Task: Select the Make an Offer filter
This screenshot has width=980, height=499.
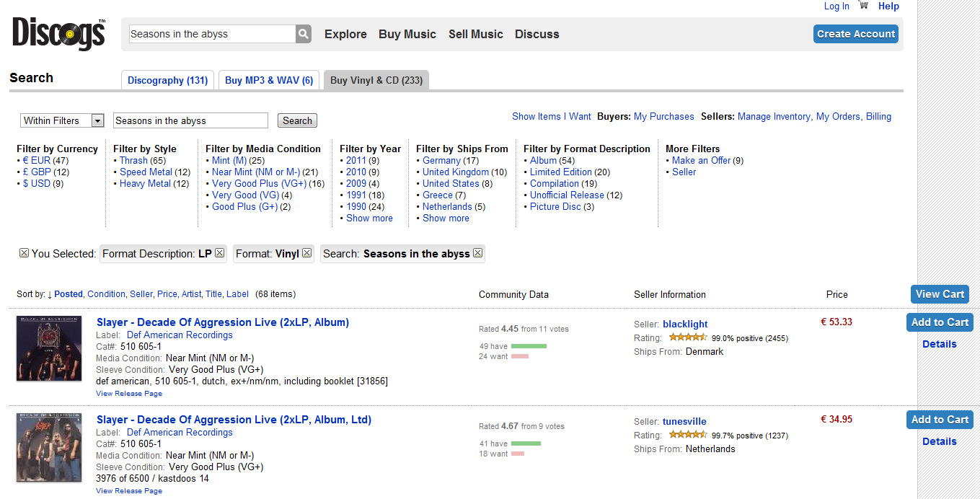Action: tap(701, 160)
